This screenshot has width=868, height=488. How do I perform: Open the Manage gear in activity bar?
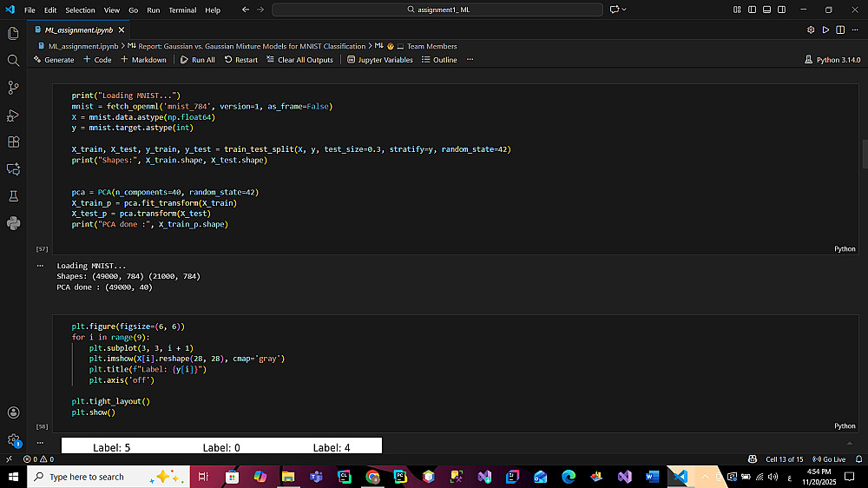[13, 440]
